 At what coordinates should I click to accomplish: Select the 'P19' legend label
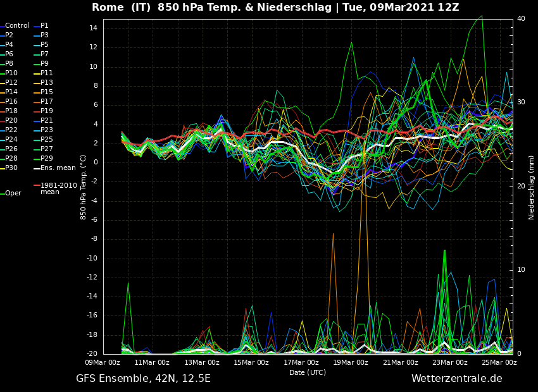(47, 111)
